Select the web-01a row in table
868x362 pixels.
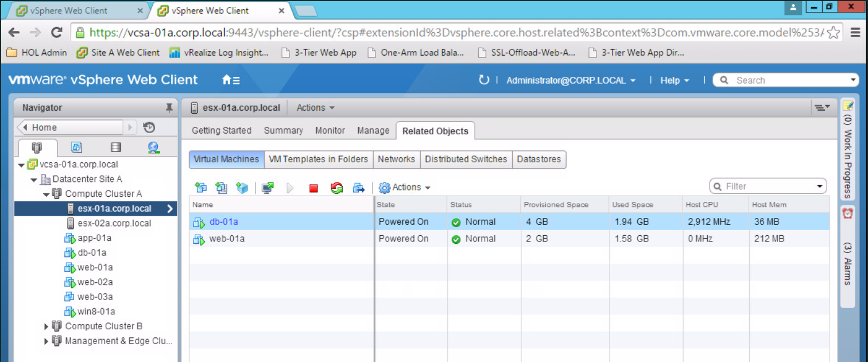click(x=509, y=239)
